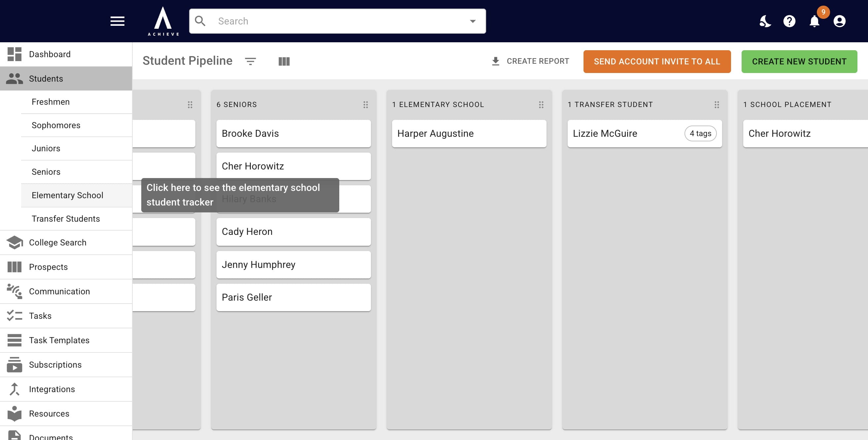868x440 pixels.
Task: Click the Resources icon
Action: [x=14, y=413]
